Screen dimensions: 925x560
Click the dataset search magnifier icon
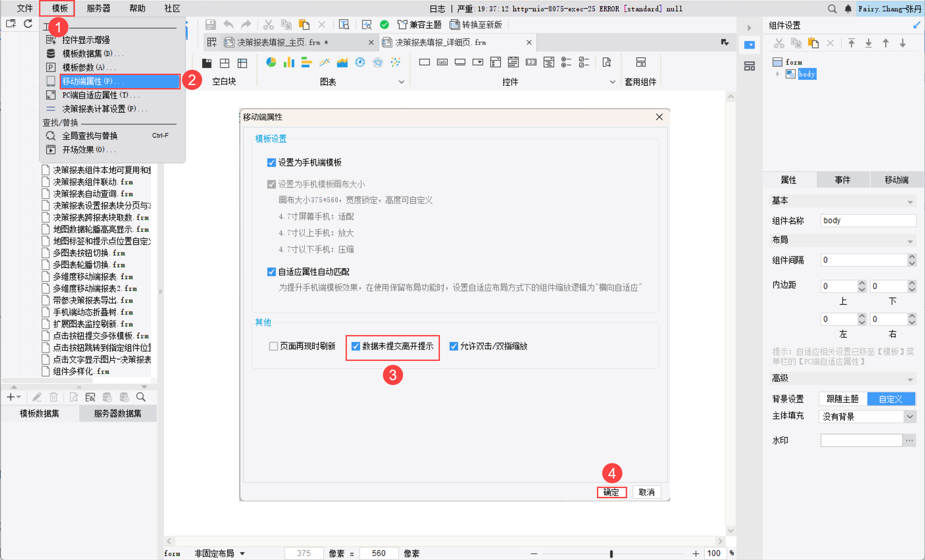click(141, 397)
